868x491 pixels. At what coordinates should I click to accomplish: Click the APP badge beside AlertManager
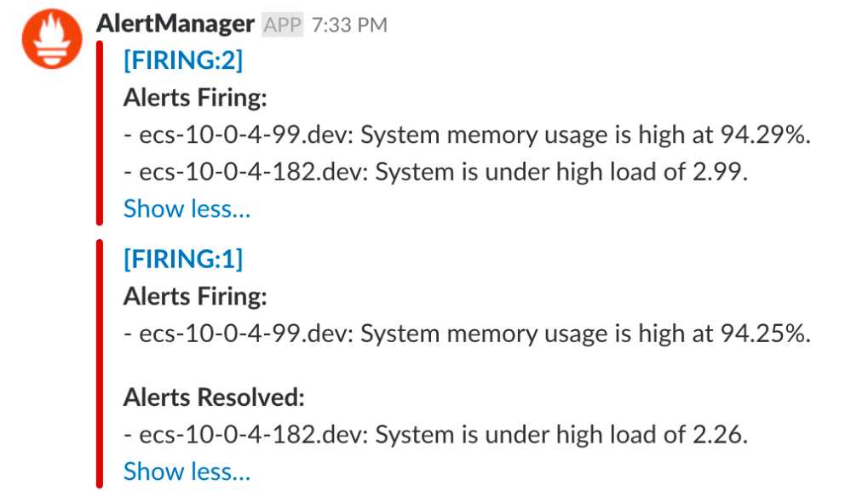click(x=282, y=26)
